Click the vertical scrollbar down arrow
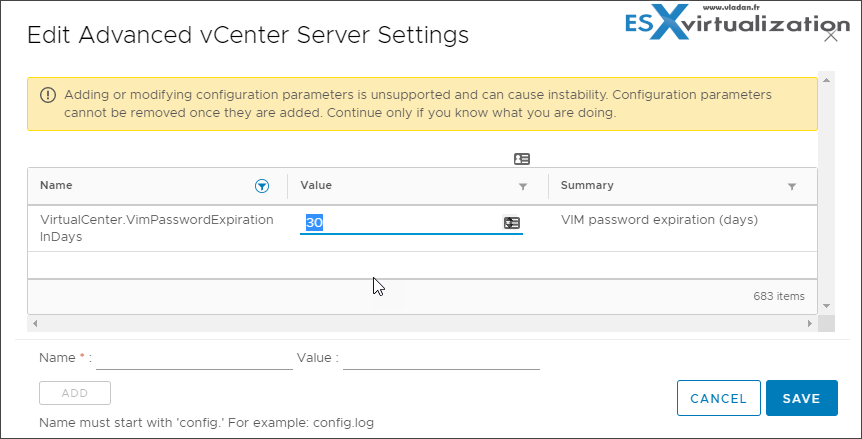Image resolution: width=862 pixels, height=439 pixels. (826, 305)
